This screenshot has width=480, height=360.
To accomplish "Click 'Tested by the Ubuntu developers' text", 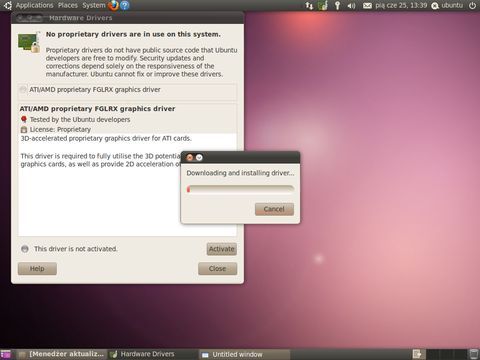I will tap(80, 119).
